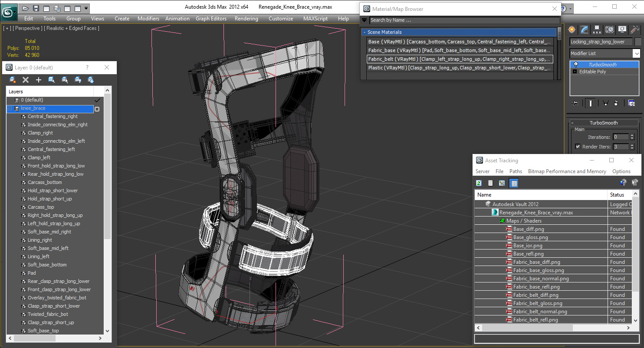Open the Create command panel tab
This screenshot has height=348, width=644.
(572, 30)
